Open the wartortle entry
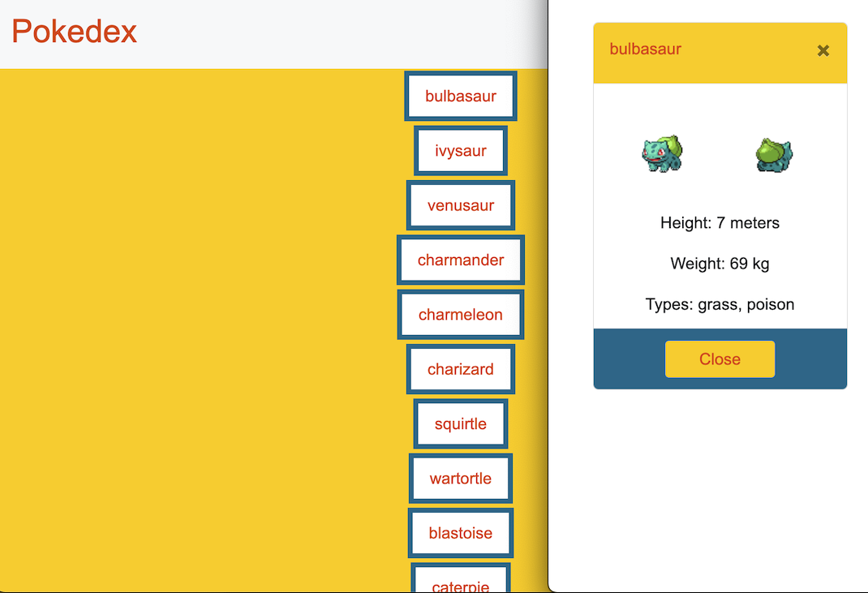868x593 pixels. (x=461, y=479)
